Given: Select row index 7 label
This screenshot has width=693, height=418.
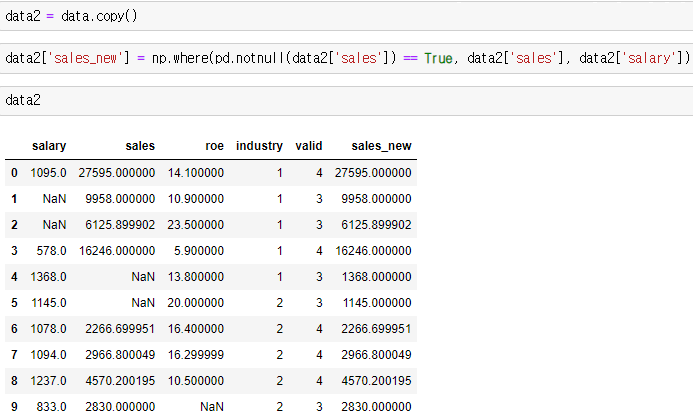Looking at the screenshot, I should pyautogui.click(x=14, y=355).
